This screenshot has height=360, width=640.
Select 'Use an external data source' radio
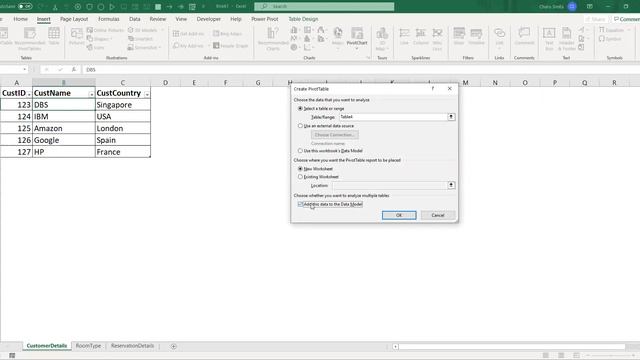click(300, 126)
